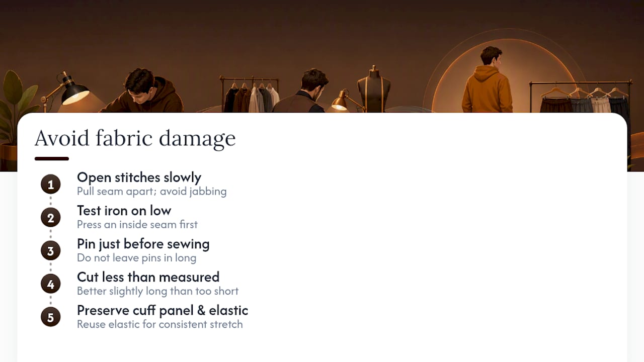
Task: Click the number 4 step circle
Action: tap(50, 284)
